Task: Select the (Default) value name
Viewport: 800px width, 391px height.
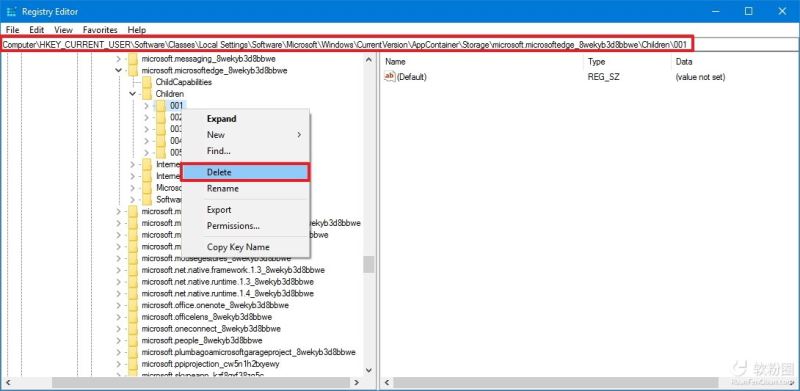Action: (x=411, y=77)
